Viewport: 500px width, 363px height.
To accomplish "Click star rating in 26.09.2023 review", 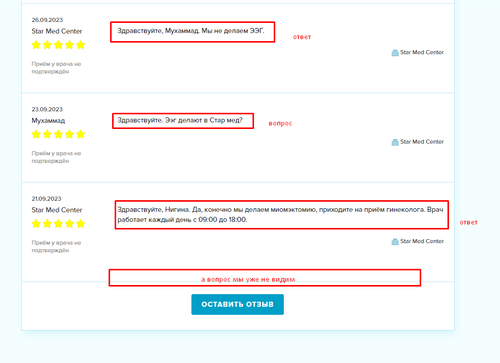I will pyautogui.click(x=58, y=45).
